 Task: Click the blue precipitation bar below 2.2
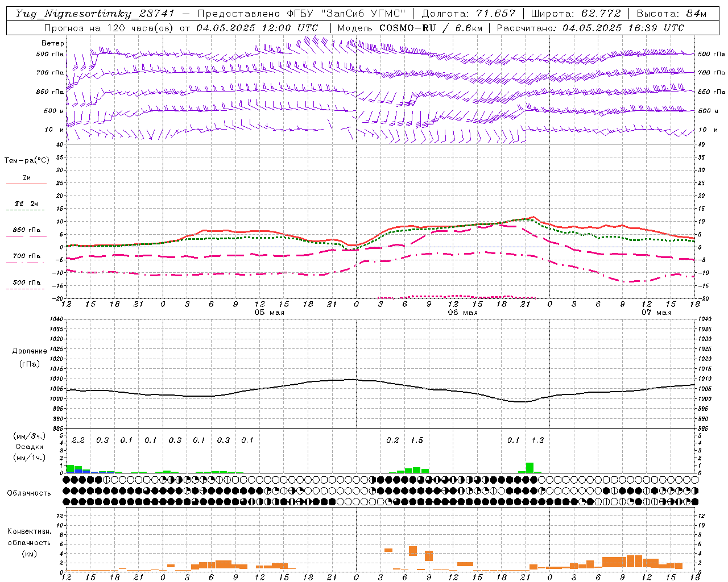[x=78, y=471]
